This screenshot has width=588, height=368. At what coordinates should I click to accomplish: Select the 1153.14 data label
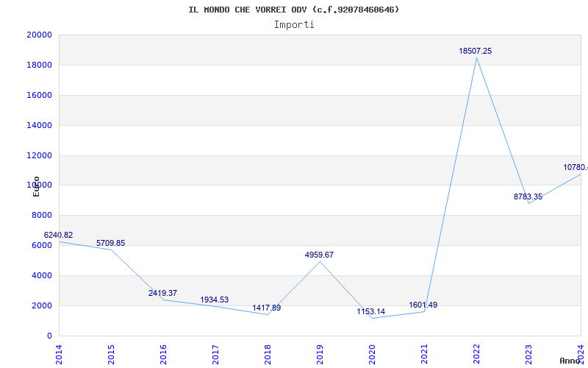(371, 311)
